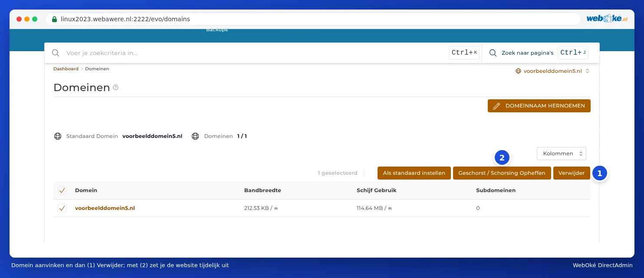Sort by the Subdomeinen column header
This screenshot has width=644, height=278.
click(496, 190)
